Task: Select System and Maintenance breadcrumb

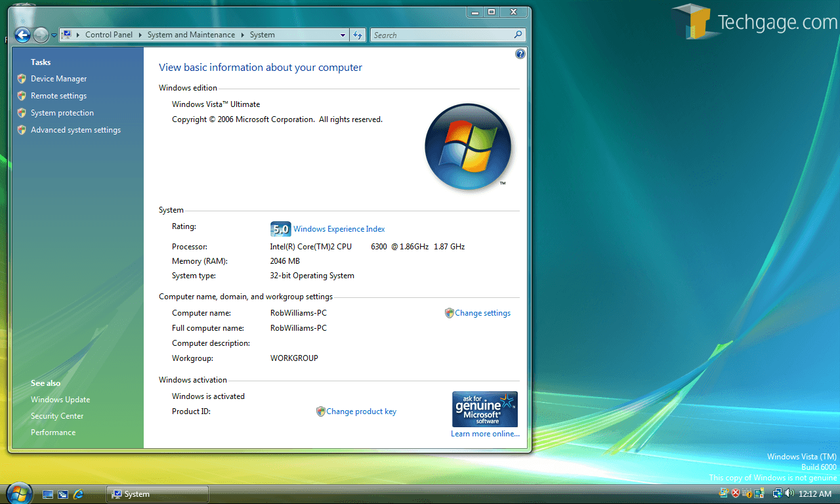Action: (191, 35)
